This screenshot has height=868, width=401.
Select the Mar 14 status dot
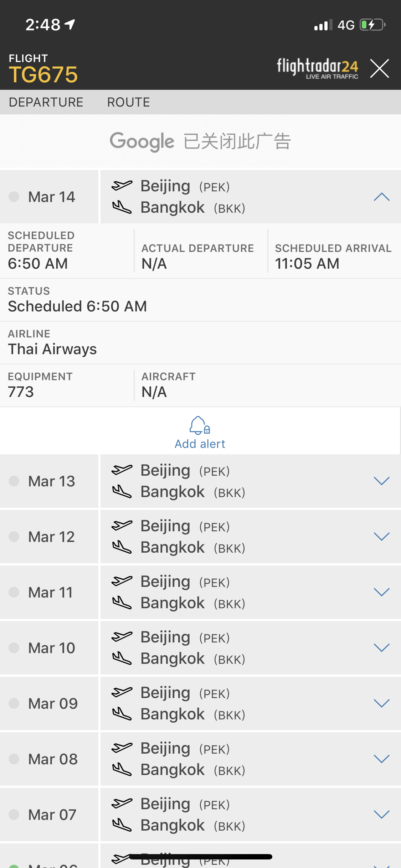point(14,197)
